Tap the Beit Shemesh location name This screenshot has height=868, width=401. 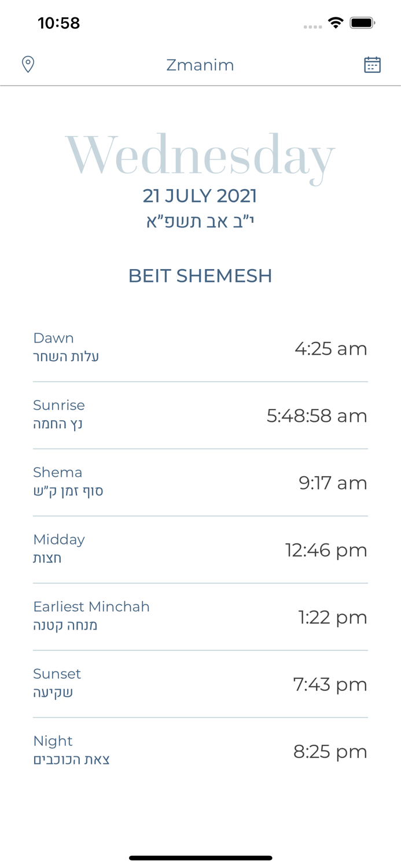tap(200, 275)
